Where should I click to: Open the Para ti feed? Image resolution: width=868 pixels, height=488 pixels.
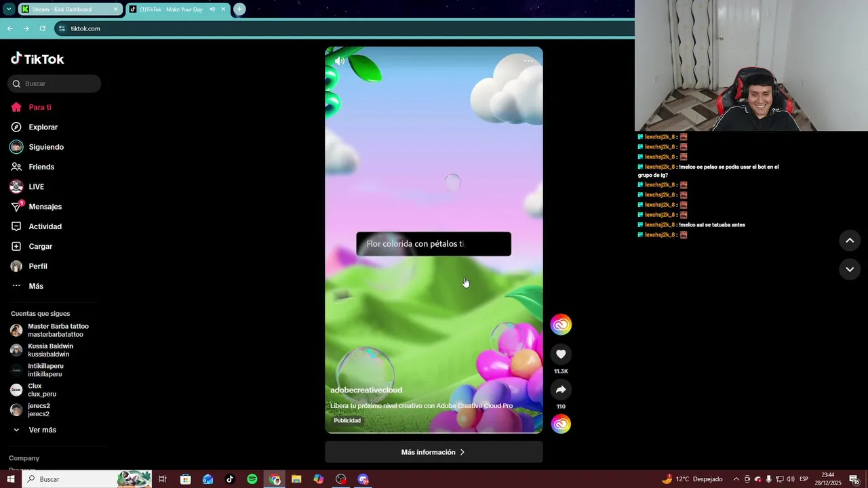coord(31,107)
